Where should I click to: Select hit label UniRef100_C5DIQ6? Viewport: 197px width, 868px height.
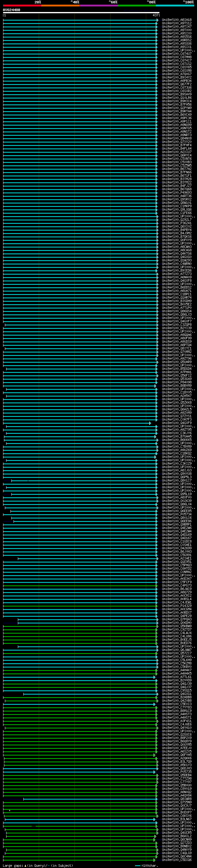(177, 860)
